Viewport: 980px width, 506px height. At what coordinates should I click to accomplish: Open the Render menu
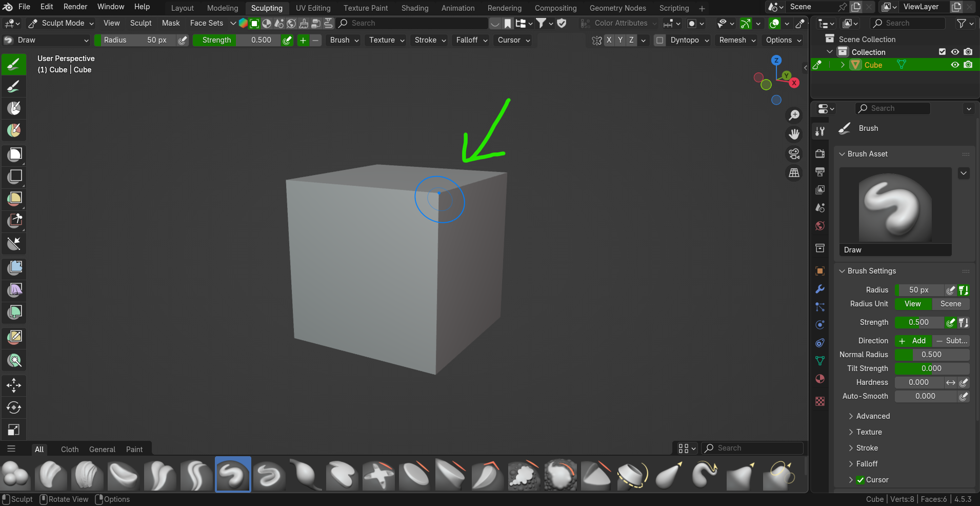click(x=75, y=7)
